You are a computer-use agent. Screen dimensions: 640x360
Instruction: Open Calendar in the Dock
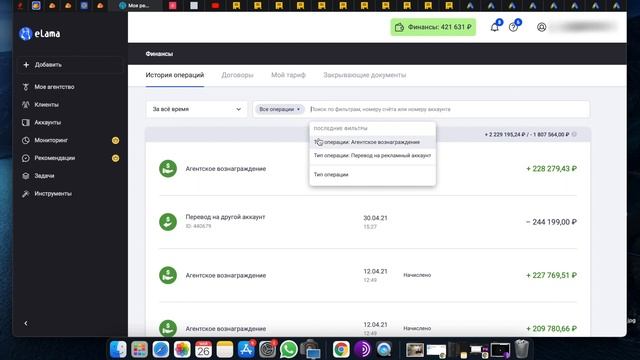pyautogui.click(x=203, y=349)
